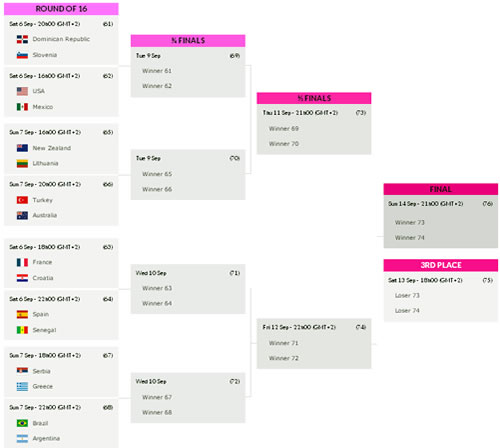Click the Slovenia flag icon
The height and width of the screenshot is (448, 500).
coord(22,55)
